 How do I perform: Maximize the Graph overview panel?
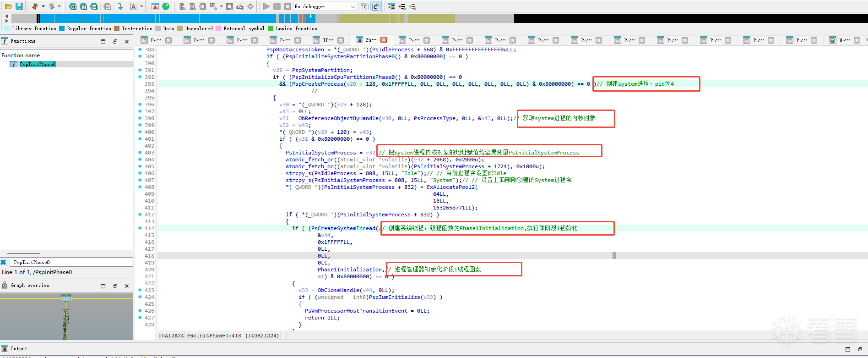coord(103,286)
